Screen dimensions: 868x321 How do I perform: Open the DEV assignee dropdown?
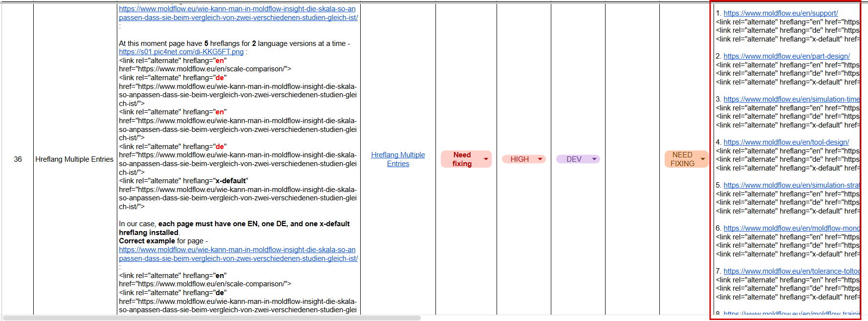click(x=578, y=159)
